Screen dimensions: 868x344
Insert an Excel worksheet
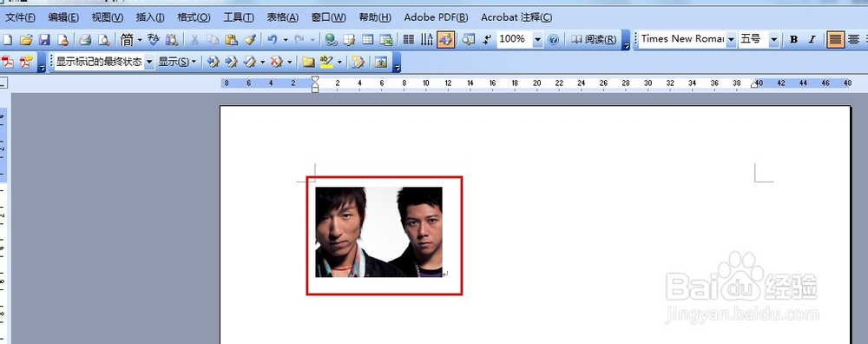pyautogui.click(x=386, y=40)
